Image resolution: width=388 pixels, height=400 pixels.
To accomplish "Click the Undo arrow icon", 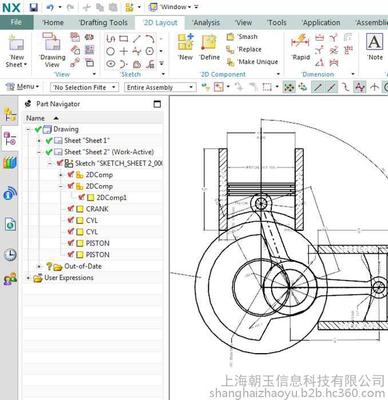I will click(50, 7).
